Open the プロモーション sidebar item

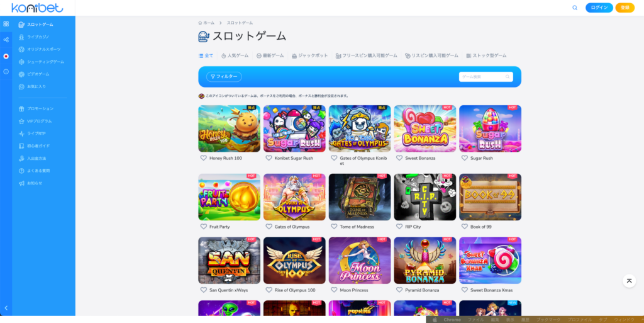(40, 108)
